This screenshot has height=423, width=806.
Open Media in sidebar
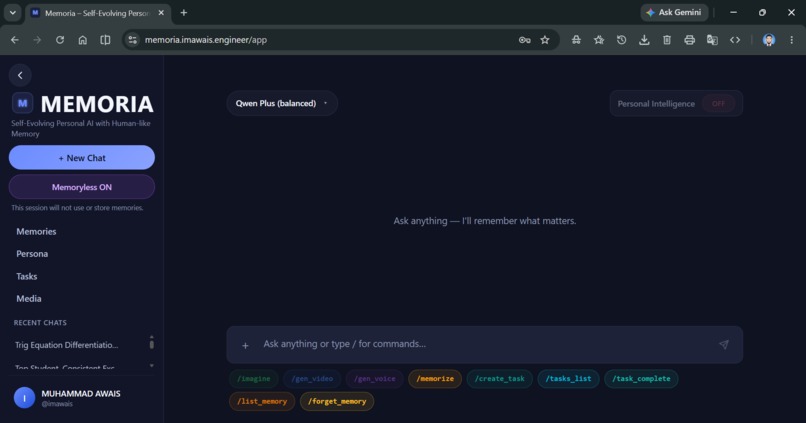(x=29, y=299)
